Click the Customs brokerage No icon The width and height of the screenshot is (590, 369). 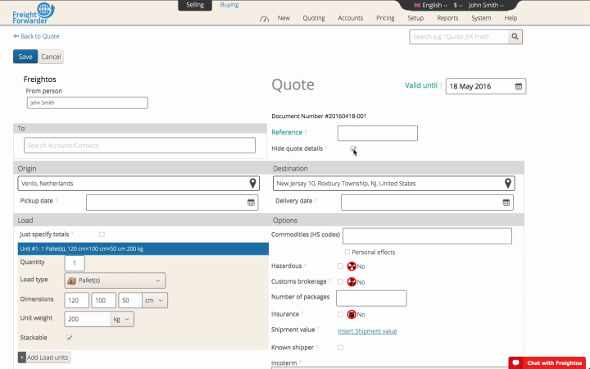pyautogui.click(x=351, y=282)
